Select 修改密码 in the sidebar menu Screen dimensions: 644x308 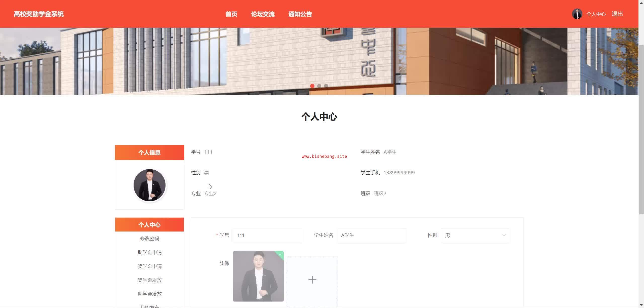tap(149, 239)
